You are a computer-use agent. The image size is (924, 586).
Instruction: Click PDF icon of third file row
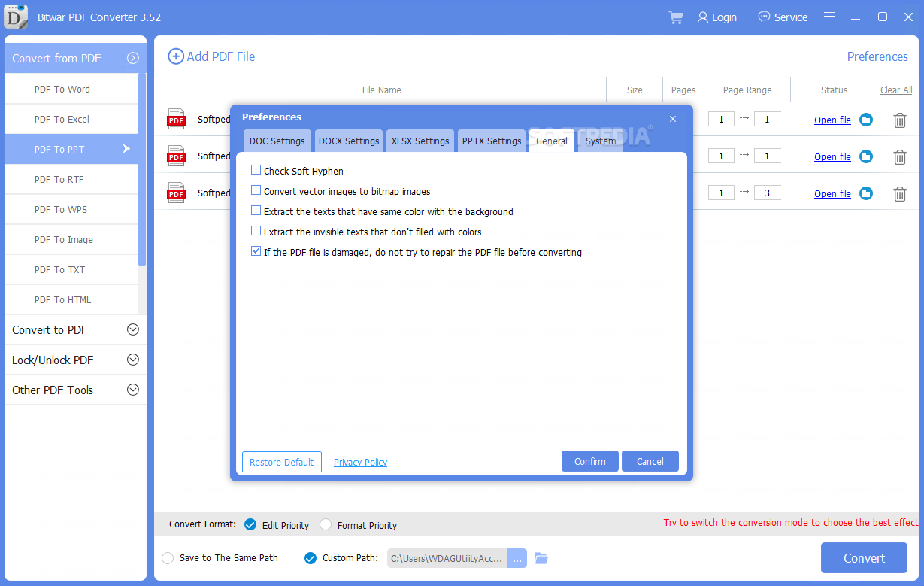pyautogui.click(x=176, y=193)
